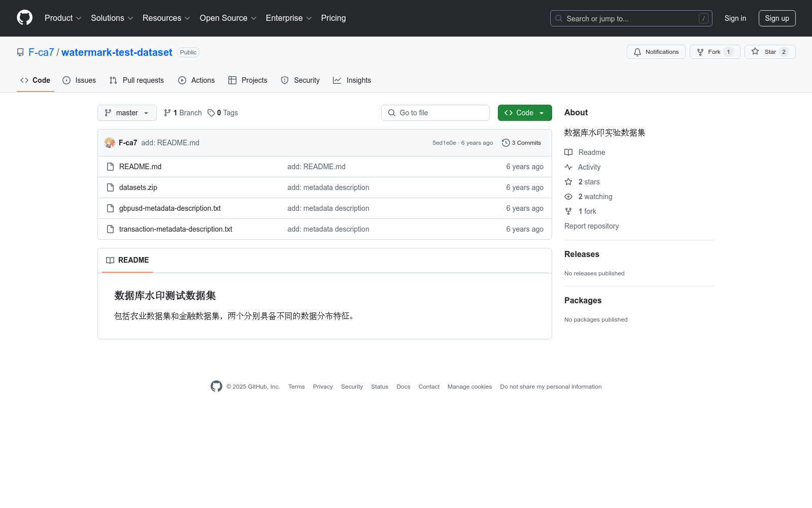
Task: Switch to the Actions tab
Action: coord(196,80)
